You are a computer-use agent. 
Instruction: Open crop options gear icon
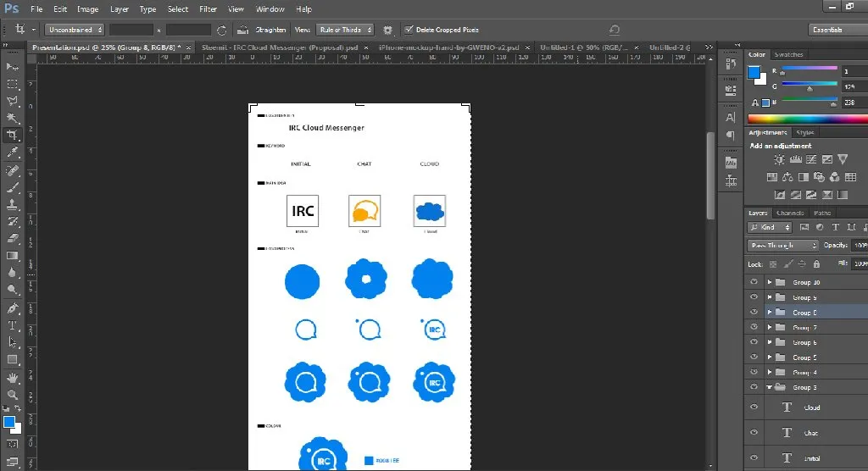[x=387, y=30]
